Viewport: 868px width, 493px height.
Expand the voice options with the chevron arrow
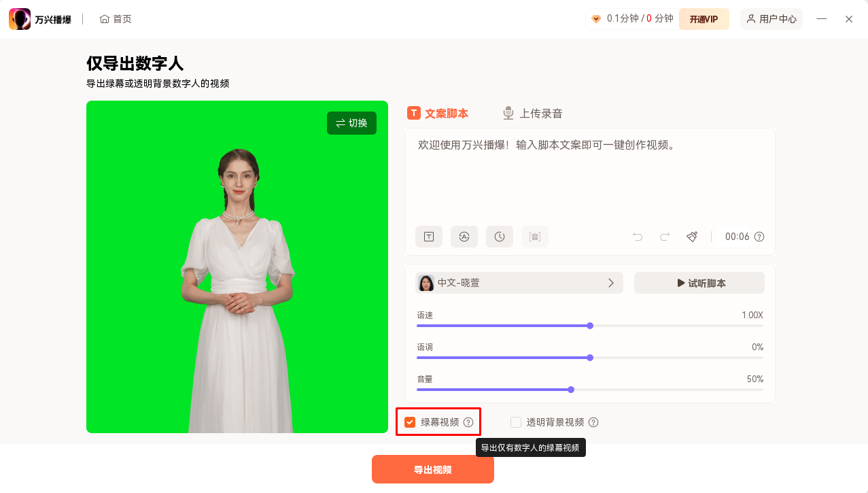[x=610, y=282]
